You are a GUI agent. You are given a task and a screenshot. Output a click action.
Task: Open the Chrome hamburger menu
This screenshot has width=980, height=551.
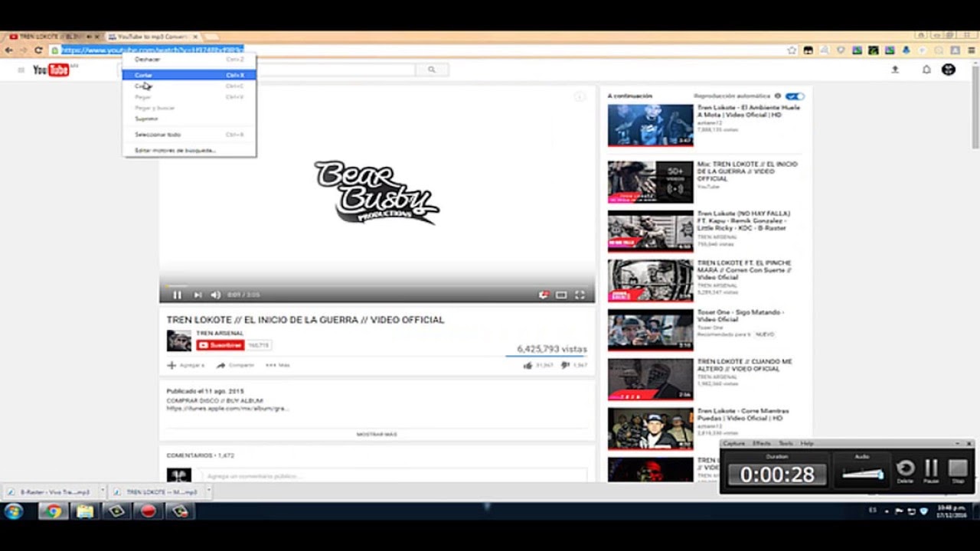(x=971, y=51)
